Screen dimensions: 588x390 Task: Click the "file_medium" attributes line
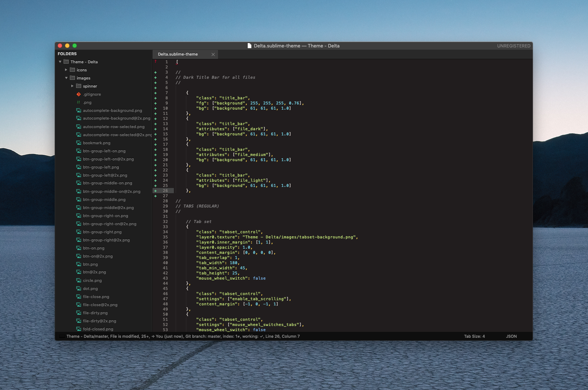pyautogui.click(x=234, y=155)
